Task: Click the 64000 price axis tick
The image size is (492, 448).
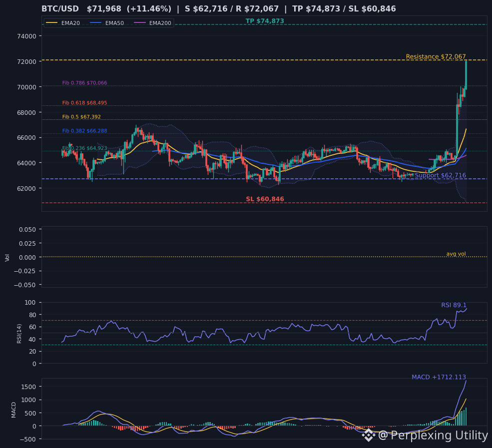Action: pos(26,163)
